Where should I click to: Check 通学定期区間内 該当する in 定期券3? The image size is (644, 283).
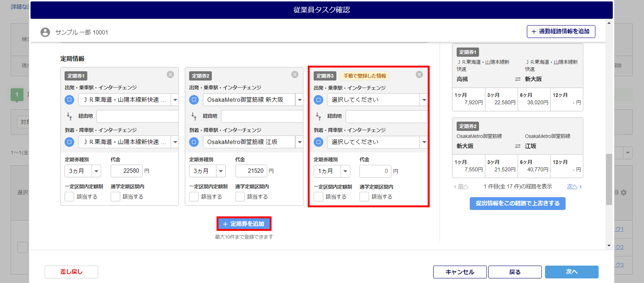click(x=364, y=197)
